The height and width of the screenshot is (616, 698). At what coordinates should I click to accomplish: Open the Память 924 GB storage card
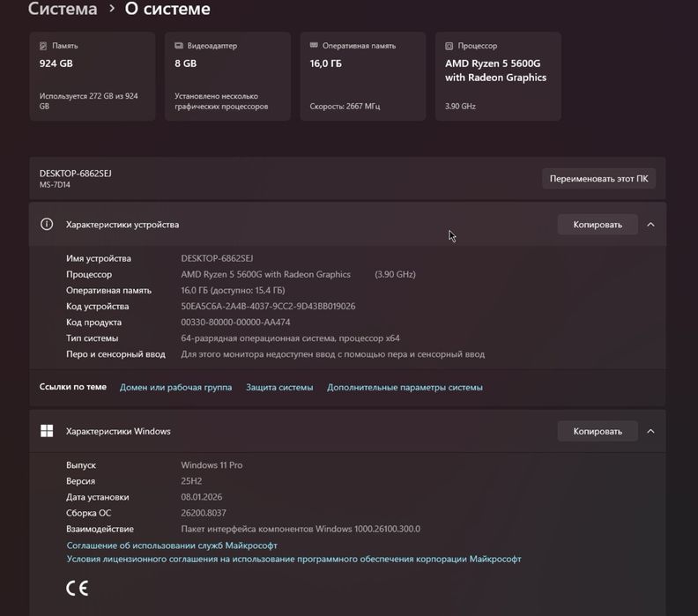(x=93, y=77)
